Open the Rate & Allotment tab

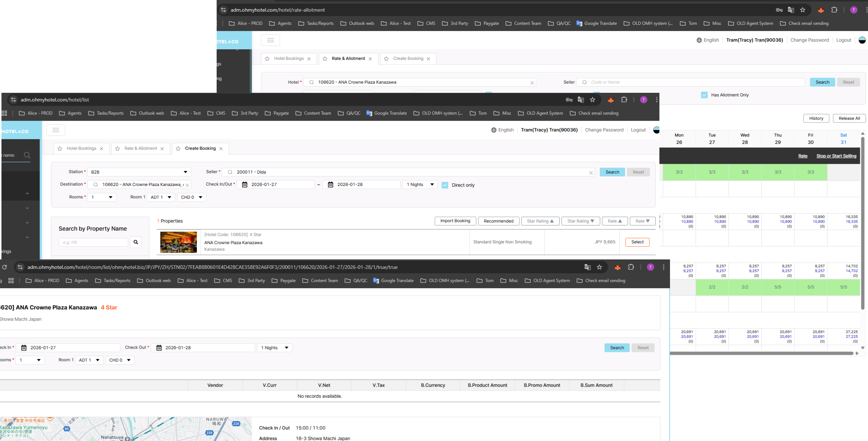point(140,148)
